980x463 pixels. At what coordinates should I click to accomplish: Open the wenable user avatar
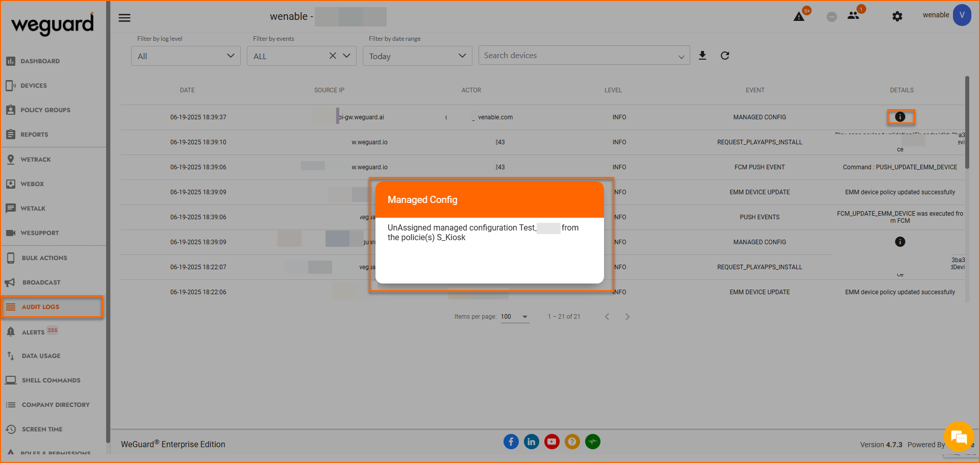pyautogui.click(x=962, y=15)
